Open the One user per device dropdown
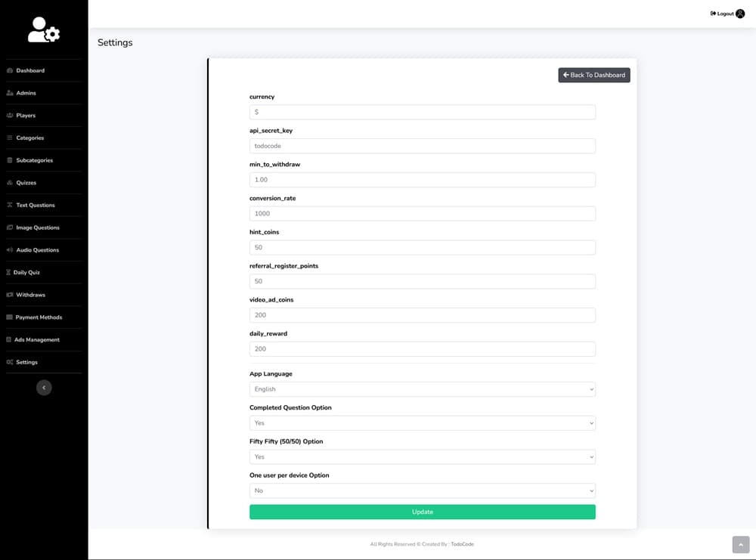Viewport: 756px width, 560px height. (422, 490)
